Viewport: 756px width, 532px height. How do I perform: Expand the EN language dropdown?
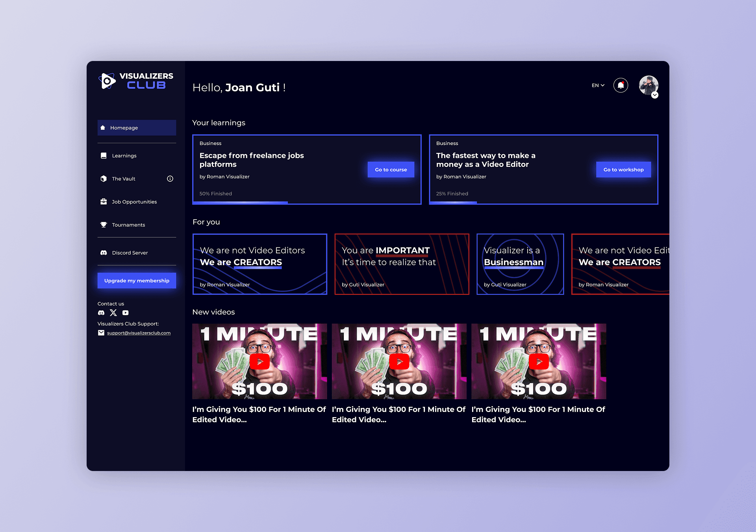click(598, 85)
